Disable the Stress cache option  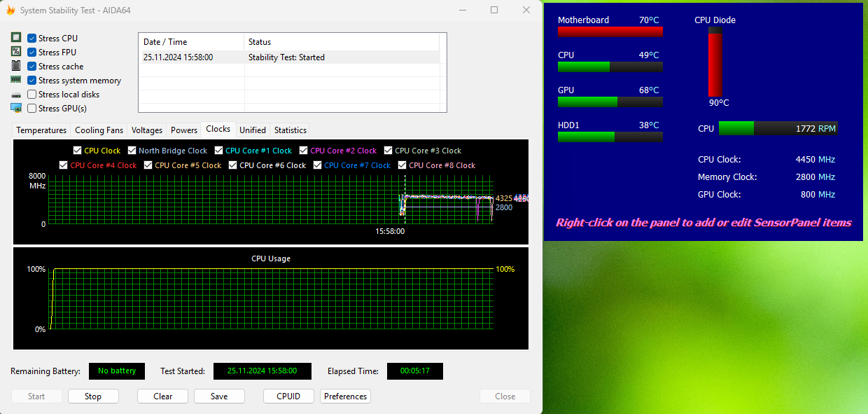point(32,67)
